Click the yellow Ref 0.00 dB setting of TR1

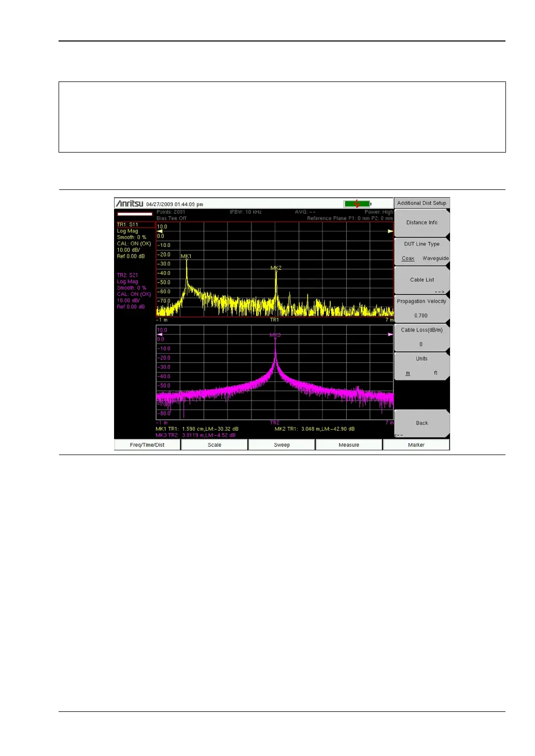(x=131, y=256)
